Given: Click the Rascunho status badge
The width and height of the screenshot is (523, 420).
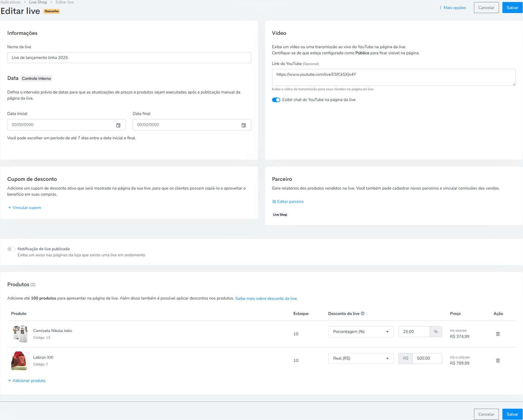Looking at the screenshot, I should click(52, 11).
